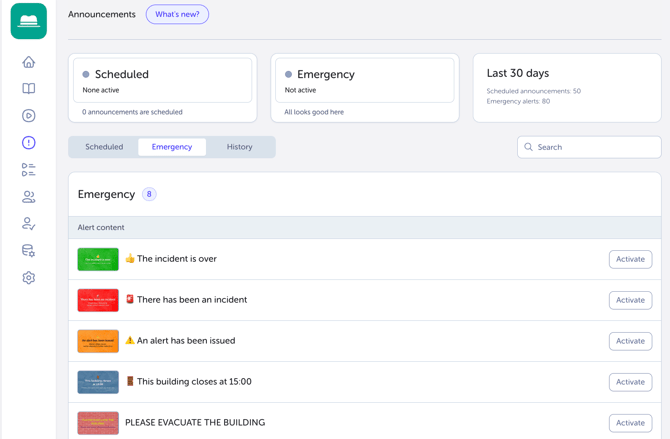Switch to the Scheduled tab
670x439 pixels.
tap(104, 147)
